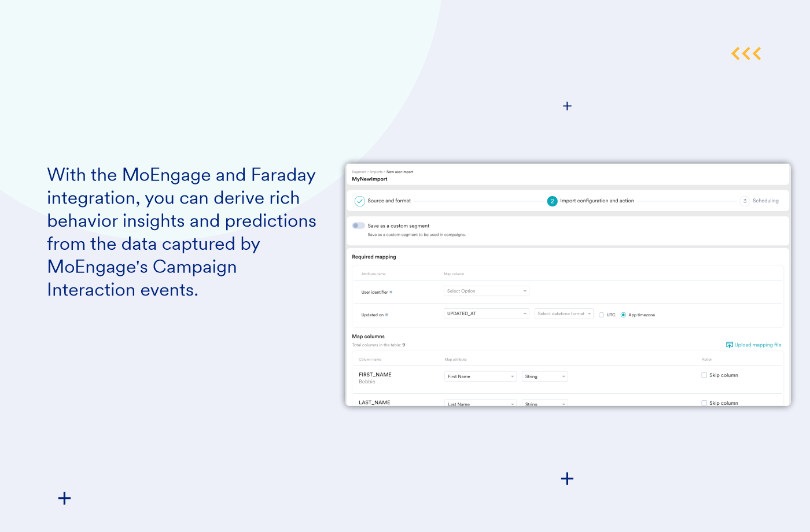This screenshot has height=532, width=810.
Task: Click the Source and format checkmark icon
Action: click(x=359, y=201)
